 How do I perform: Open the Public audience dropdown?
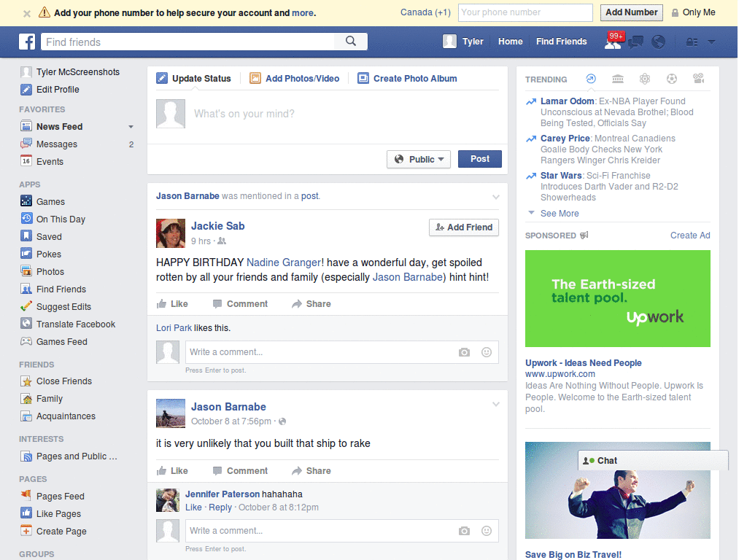(x=418, y=159)
